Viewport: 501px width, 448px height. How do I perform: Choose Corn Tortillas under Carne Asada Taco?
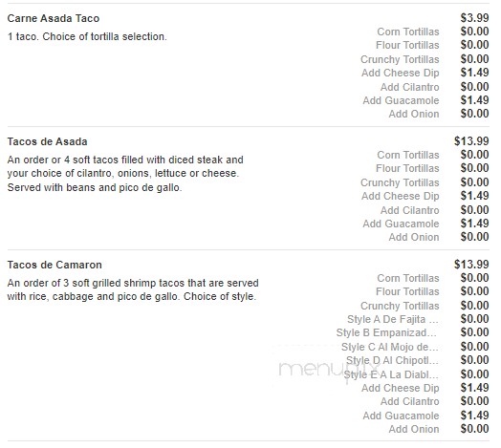[408, 32]
